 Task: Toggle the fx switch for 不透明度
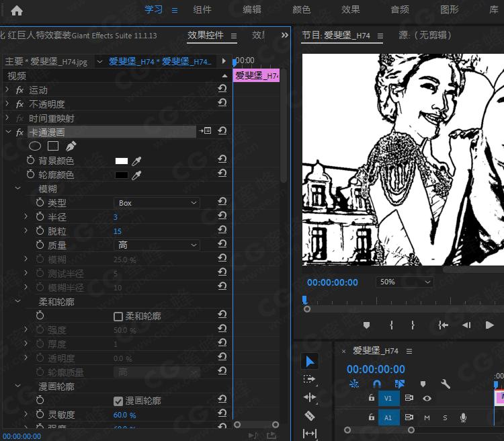(x=19, y=104)
